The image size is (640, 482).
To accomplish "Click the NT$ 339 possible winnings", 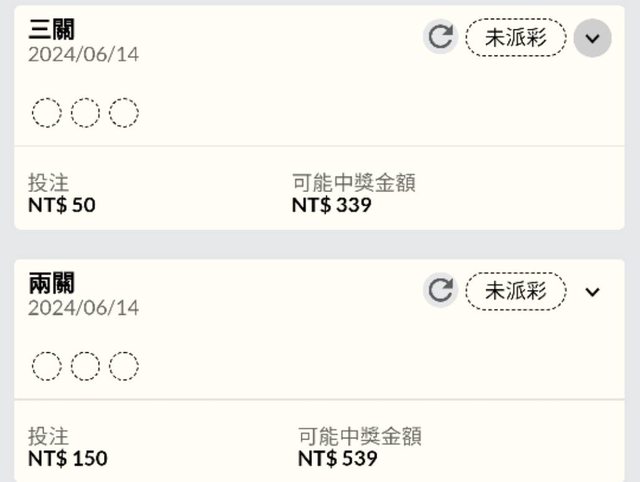I will tap(332, 205).
